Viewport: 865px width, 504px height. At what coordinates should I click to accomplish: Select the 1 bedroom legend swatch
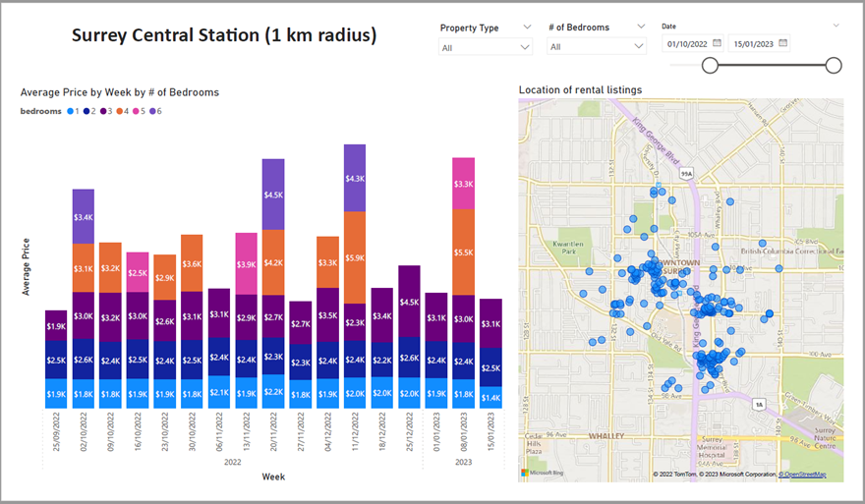(x=70, y=111)
